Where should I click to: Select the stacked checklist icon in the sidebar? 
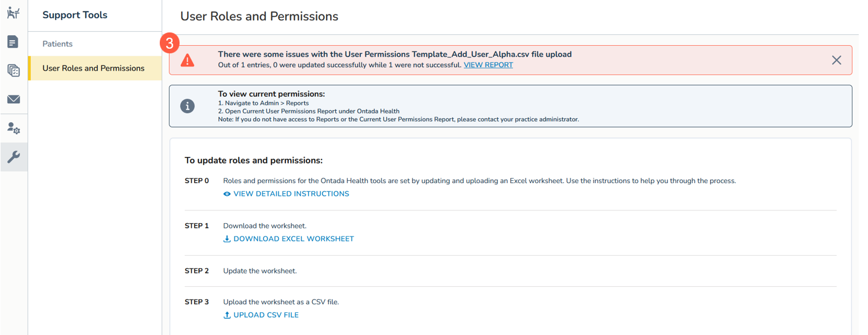[x=13, y=70]
